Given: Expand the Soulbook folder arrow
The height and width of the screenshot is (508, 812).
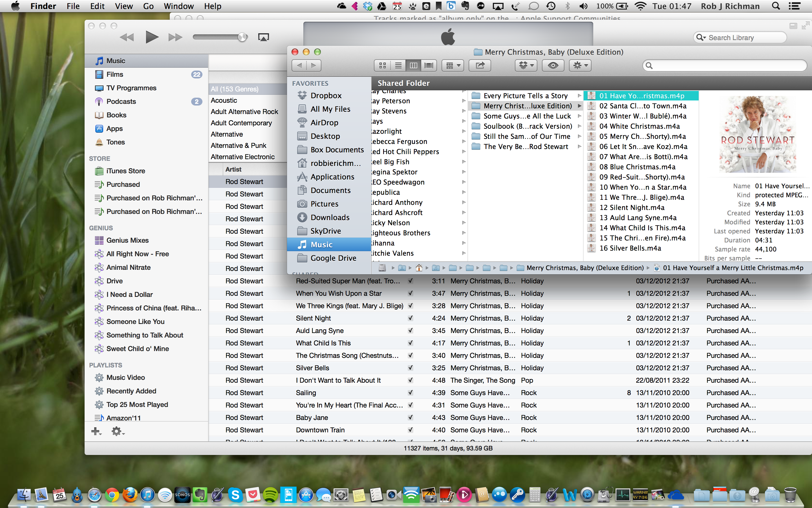Looking at the screenshot, I should pyautogui.click(x=579, y=126).
